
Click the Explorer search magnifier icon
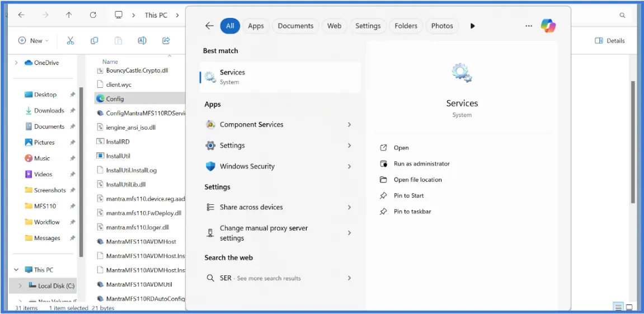623,15
